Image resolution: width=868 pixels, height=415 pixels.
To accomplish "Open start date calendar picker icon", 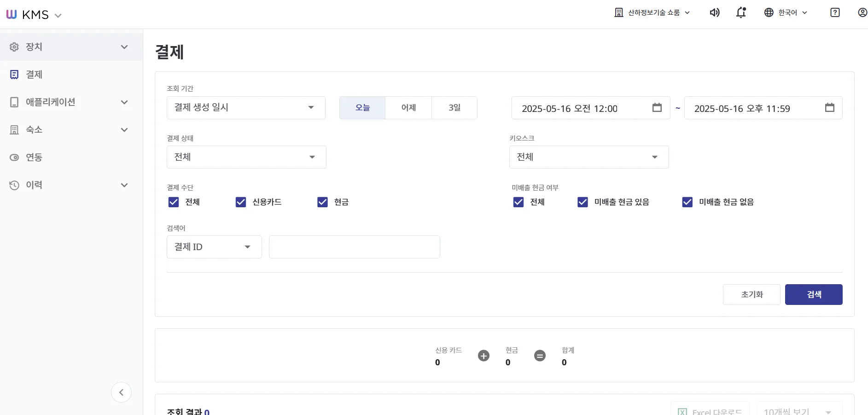I will pos(657,107).
